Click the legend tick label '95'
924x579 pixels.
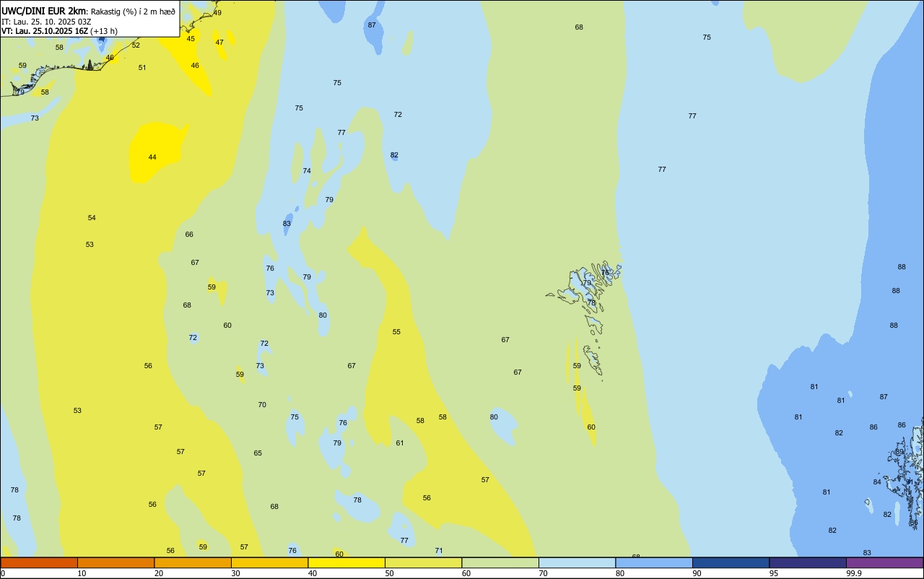[774, 573]
